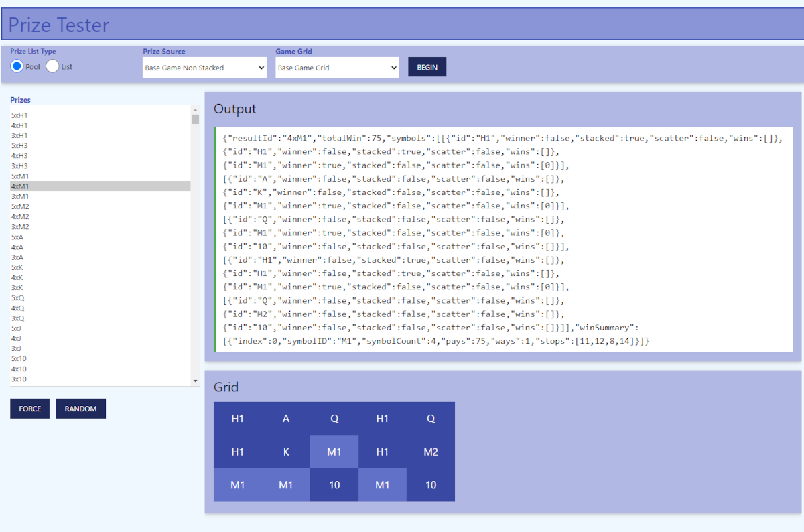Pick 3x10 at the list bottom
This screenshot has height=532, width=804.
coord(19,379)
